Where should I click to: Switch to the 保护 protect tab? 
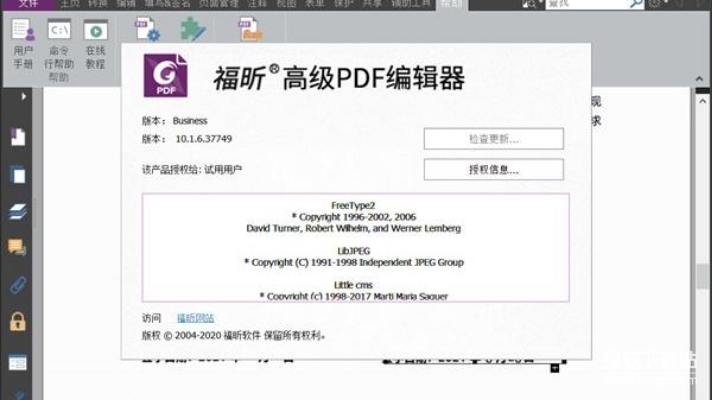(343, 4)
